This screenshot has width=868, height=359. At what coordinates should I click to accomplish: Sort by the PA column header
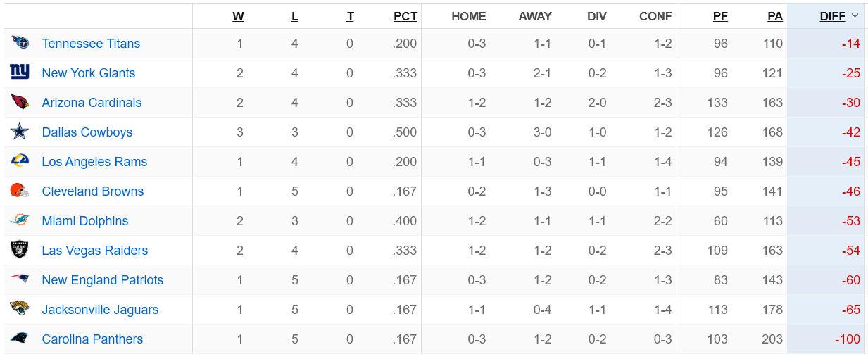(775, 16)
